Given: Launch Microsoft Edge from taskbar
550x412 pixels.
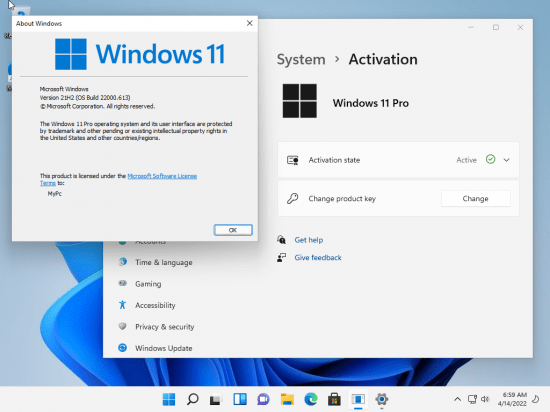Looking at the screenshot, I should (x=311, y=399).
